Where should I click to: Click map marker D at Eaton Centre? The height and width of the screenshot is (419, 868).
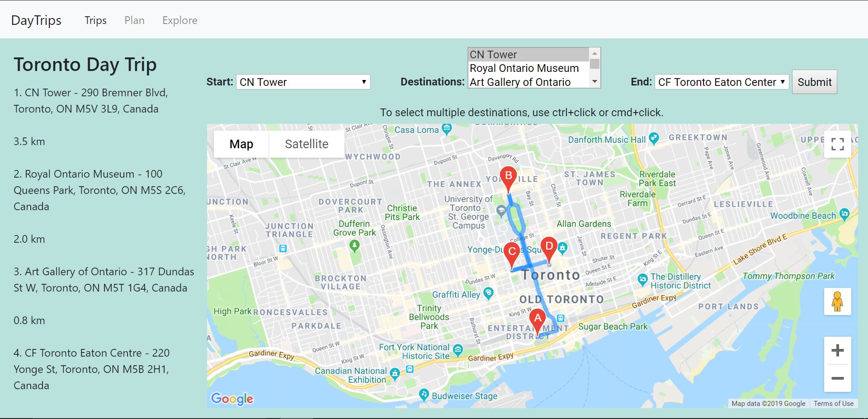(x=549, y=249)
